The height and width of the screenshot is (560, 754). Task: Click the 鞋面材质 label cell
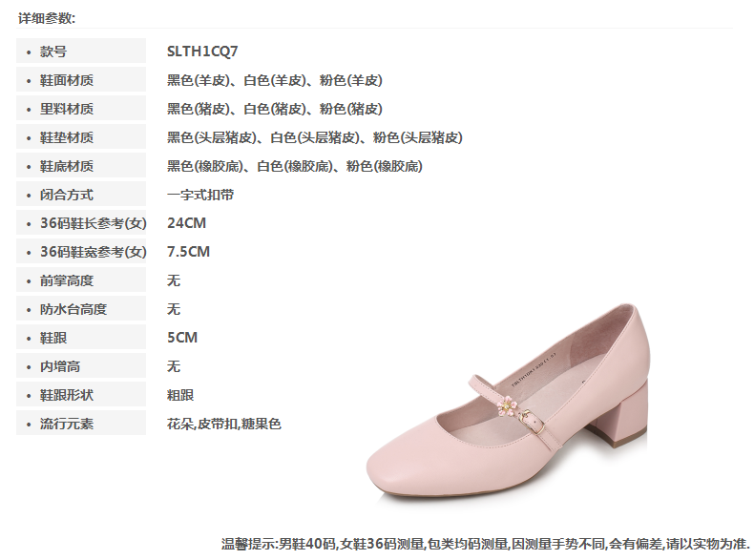(x=81, y=80)
